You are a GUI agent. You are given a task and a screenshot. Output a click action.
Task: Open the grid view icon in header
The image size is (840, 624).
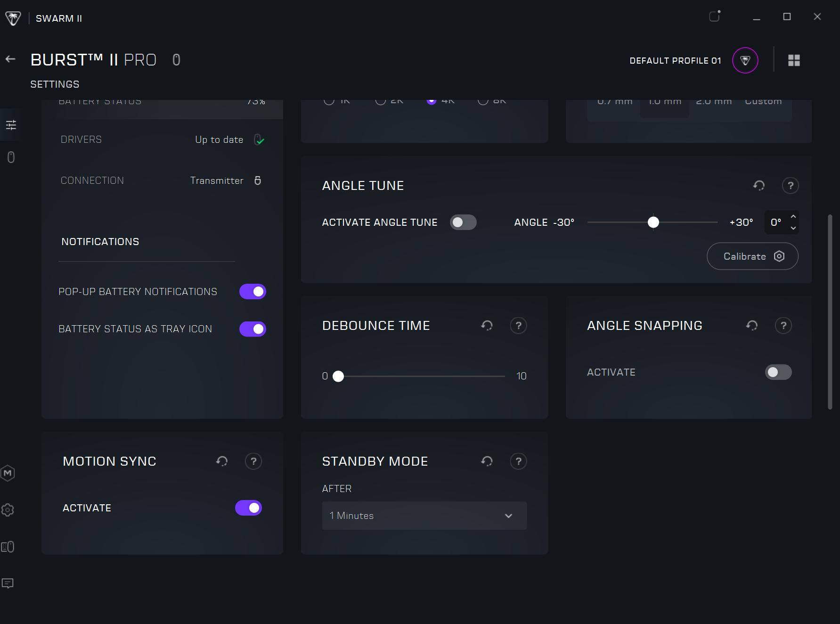(794, 60)
